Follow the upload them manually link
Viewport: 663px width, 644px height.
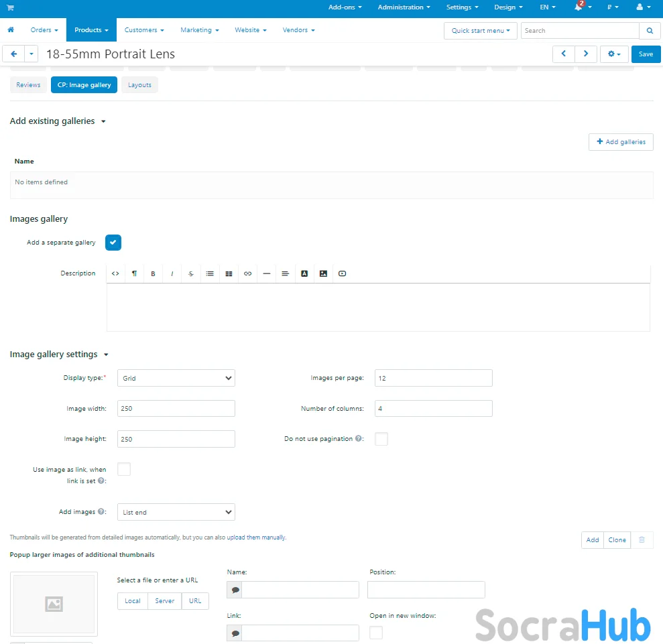click(x=256, y=537)
